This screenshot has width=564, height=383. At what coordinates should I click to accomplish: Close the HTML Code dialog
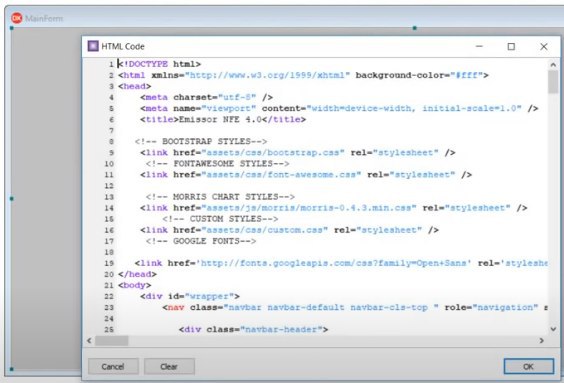pyautogui.click(x=544, y=46)
